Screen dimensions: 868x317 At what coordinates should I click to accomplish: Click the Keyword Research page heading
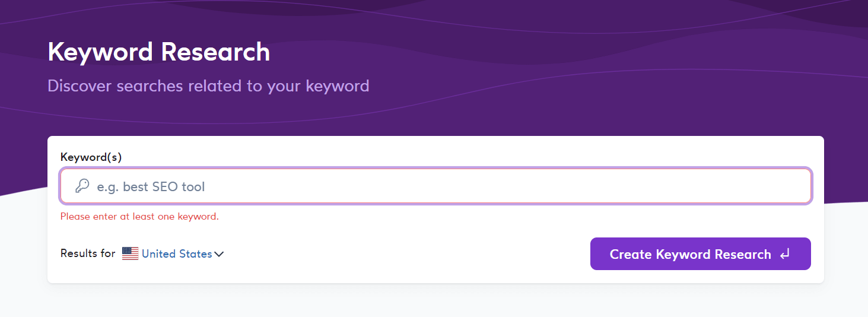tap(158, 52)
